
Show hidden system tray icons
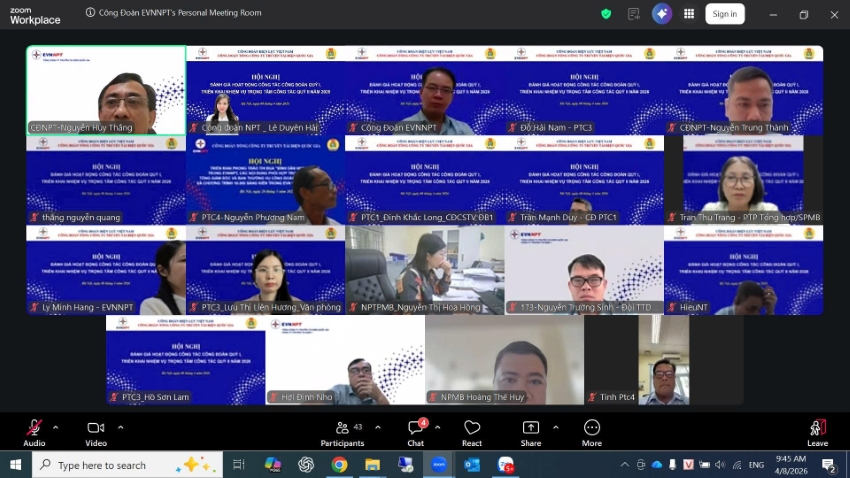[x=624, y=464]
